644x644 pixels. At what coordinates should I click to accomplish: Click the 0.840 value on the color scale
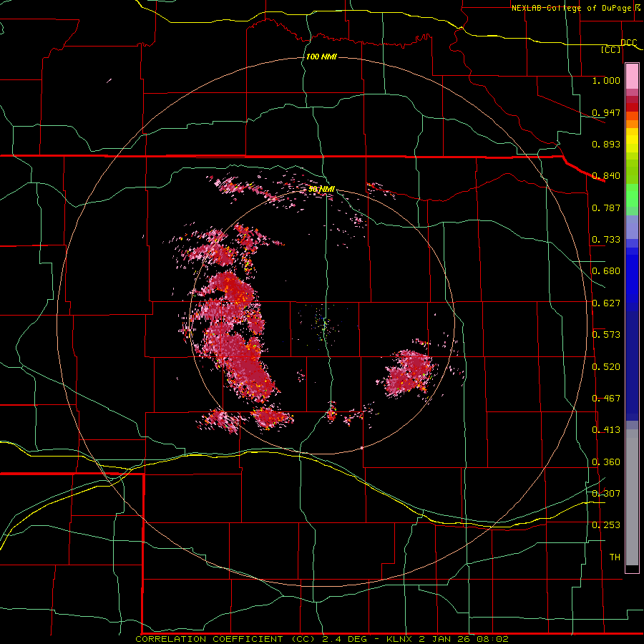point(606,176)
